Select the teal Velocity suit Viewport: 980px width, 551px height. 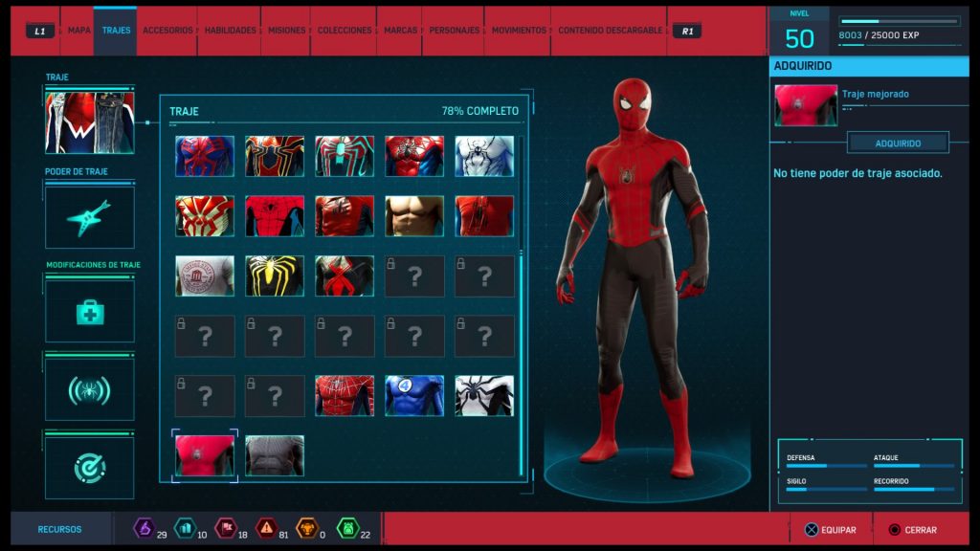pyautogui.click(x=345, y=156)
